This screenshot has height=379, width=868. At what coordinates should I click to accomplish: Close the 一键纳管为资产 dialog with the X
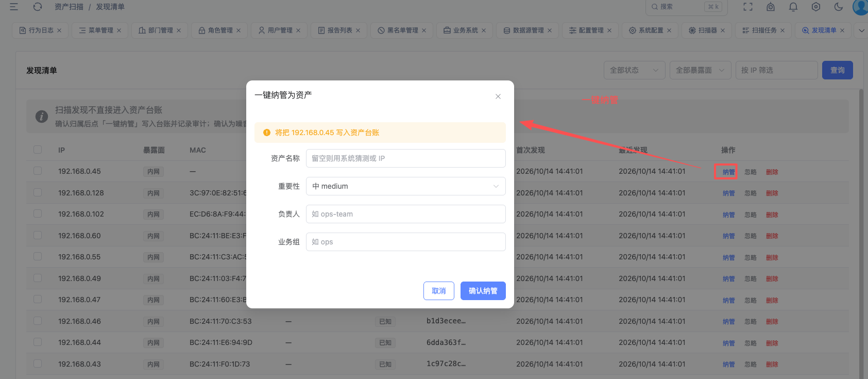click(498, 96)
